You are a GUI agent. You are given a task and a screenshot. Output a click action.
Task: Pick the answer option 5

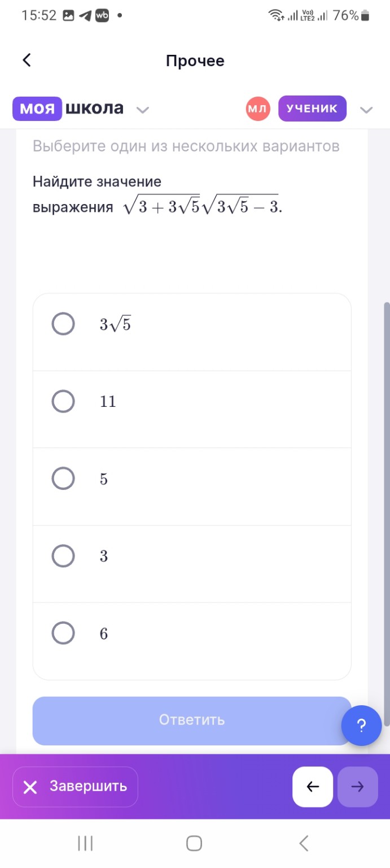tap(63, 479)
